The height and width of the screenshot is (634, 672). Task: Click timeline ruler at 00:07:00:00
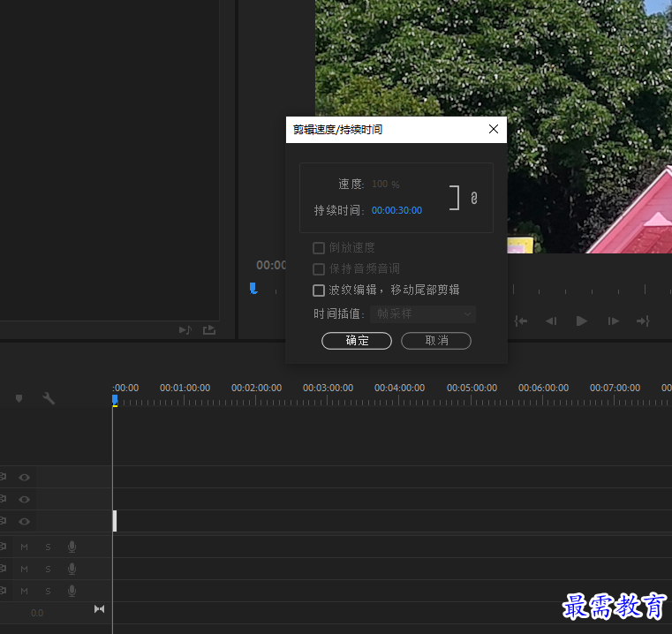click(x=615, y=388)
